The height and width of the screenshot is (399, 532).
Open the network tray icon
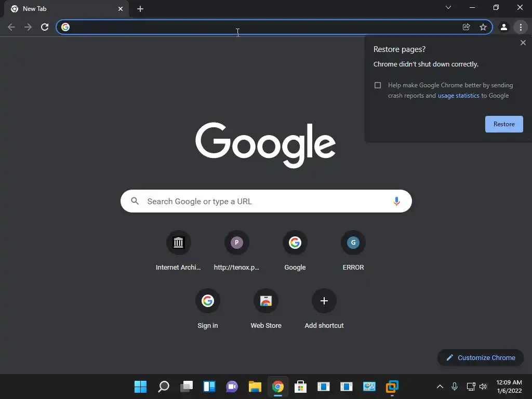pyautogui.click(x=471, y=387)
